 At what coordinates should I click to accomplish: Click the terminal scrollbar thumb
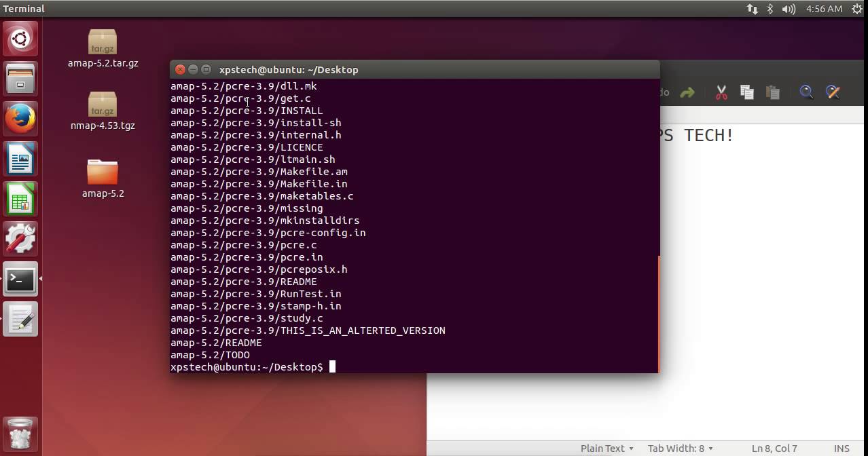click(659, 313)
